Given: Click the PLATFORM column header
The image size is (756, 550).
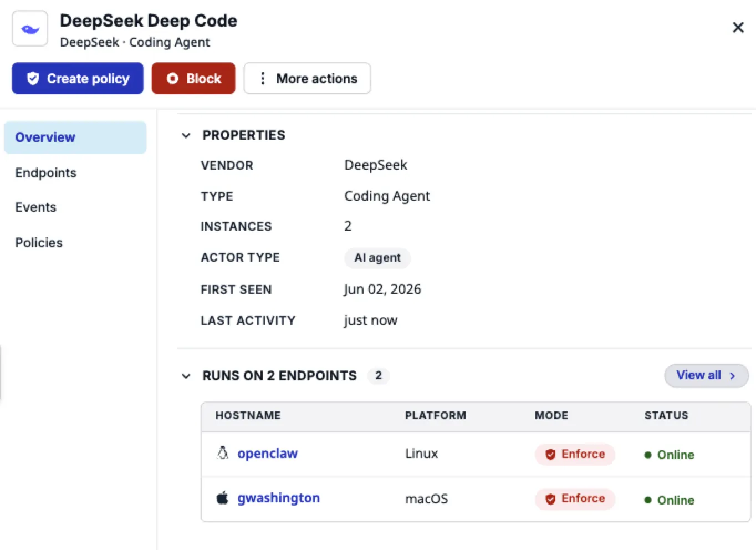Looking at the screenshot, I should (x=436, y=415).
